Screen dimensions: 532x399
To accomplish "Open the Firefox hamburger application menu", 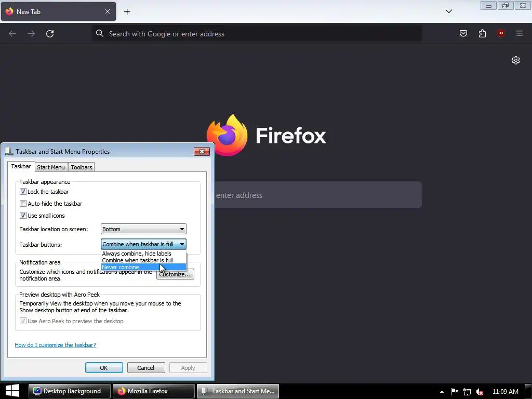I will tap(520, 33).
